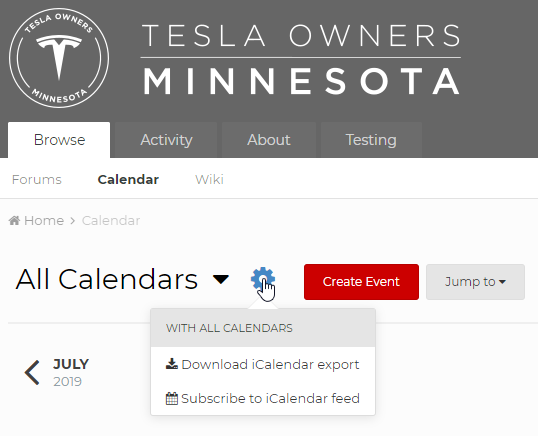
Task: Select the Calendar sub-navigation link
Action: click(128, 179)
